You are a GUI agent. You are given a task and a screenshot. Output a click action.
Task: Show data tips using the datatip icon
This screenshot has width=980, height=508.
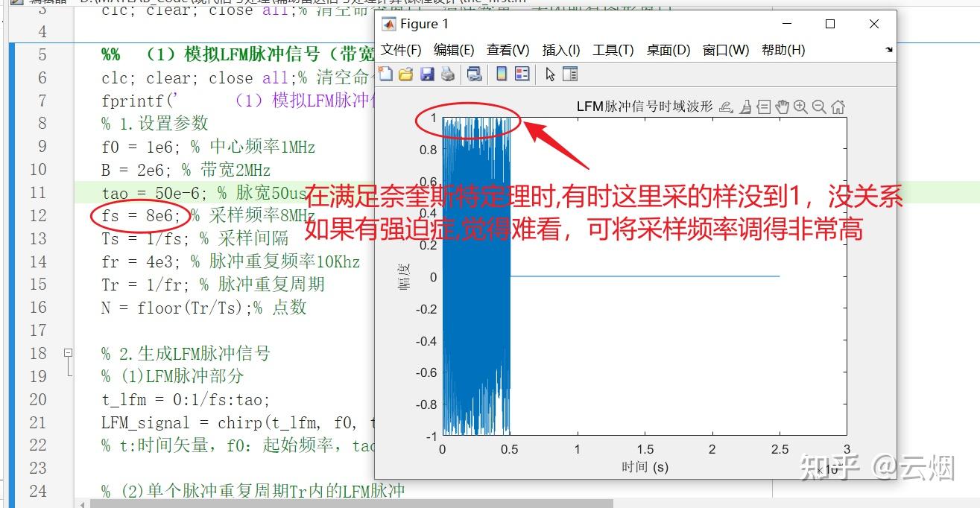tap(765, 107)
